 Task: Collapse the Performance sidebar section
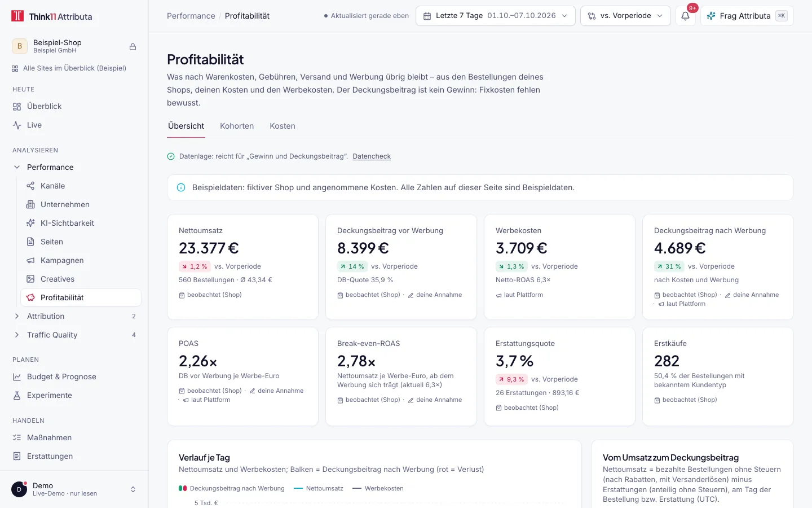[17, 167]
